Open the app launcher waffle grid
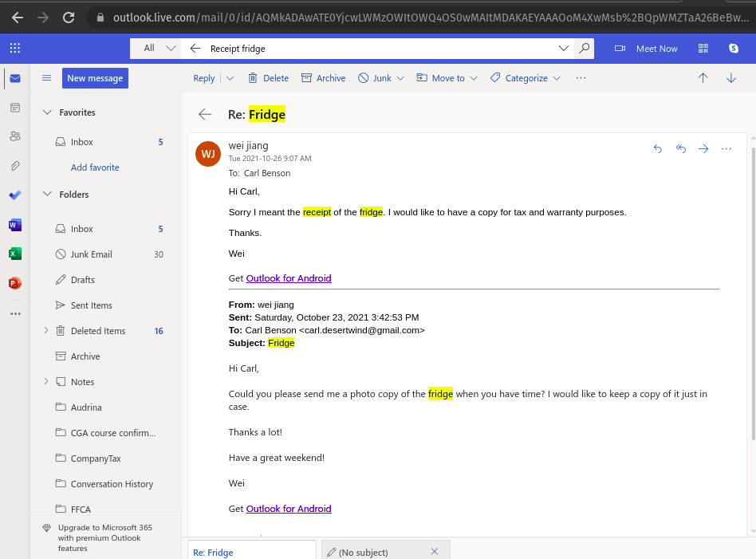Image resolution: width=756 pixels, height=559 pixels. pos(15,49)
